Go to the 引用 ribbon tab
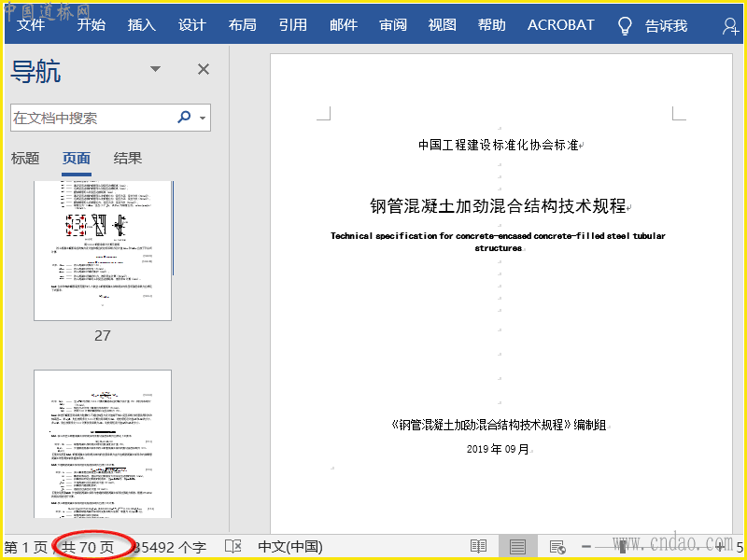Screen dimensions: 747x560 (293, 25)
